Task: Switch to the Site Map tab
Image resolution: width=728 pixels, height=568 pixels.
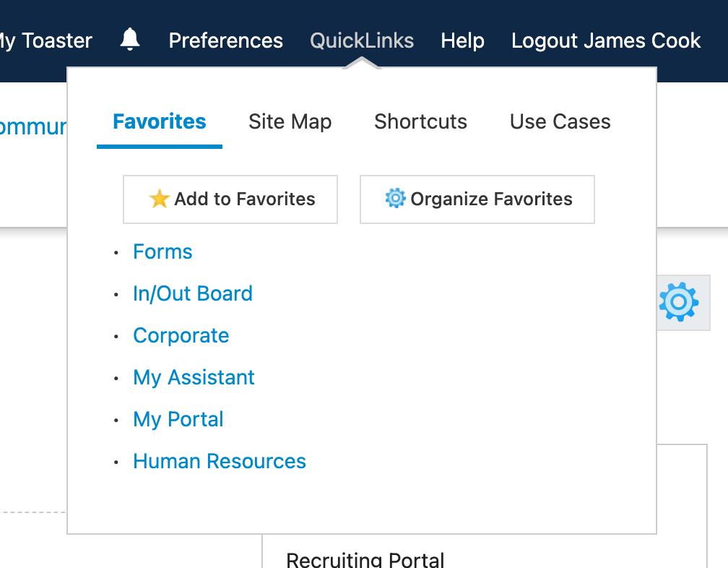Action: tap(290, 121)
